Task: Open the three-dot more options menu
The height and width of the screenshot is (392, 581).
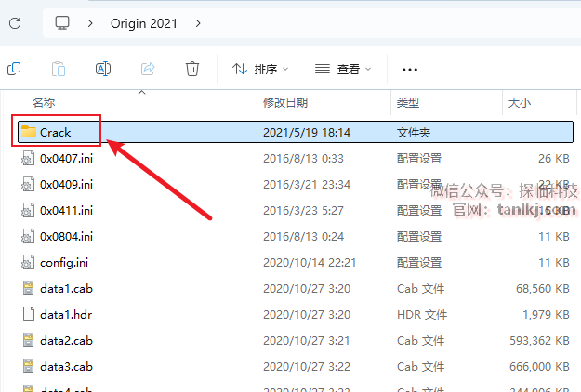Action: (410, 70)
